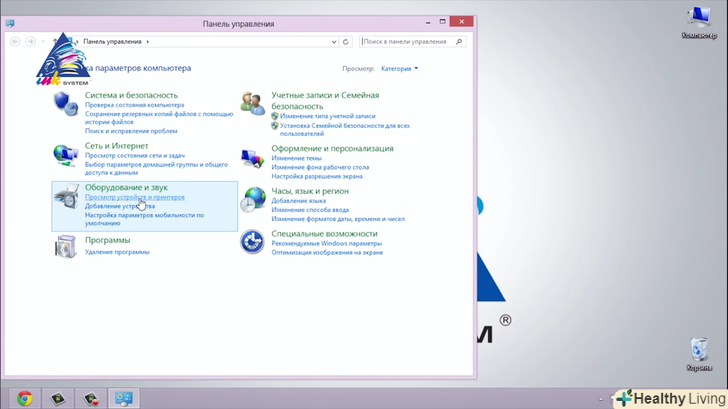Click Изменение способа ввода link
Image resolution: width=728 pixels, height=409 pixels.
(x=310, y=210)
